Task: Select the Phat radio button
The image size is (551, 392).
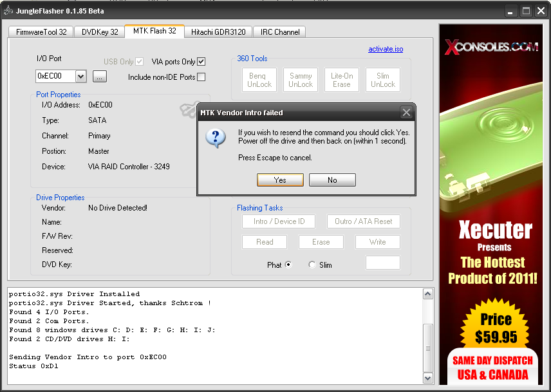Action: coord(288,265)
